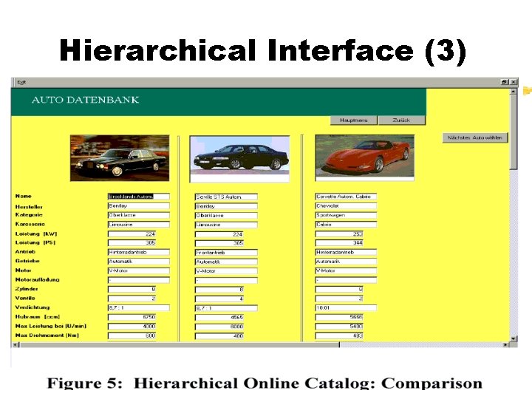Click the AUTO DATENBANK header title
The height and width of the screenshot is (399, 532).
pyautogui.click(x=86, y=100)
